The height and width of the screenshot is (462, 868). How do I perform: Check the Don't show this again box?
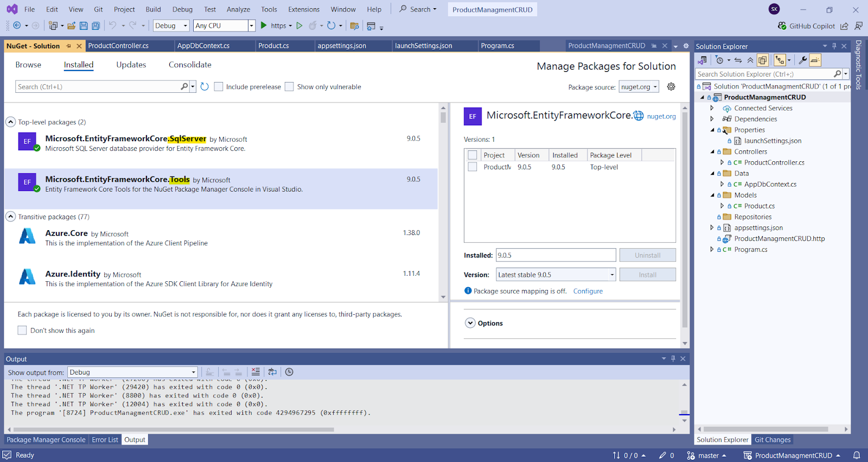pos(22,330)
